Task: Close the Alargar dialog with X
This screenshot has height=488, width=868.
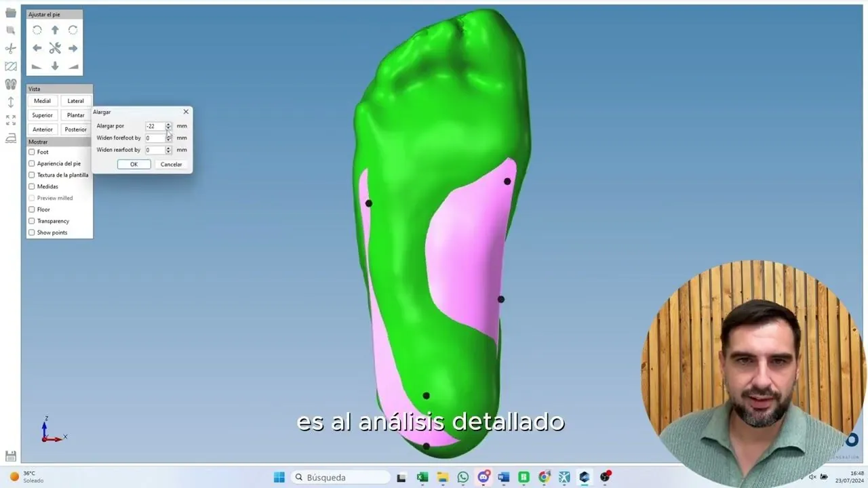Action: (x=186, y=112)
